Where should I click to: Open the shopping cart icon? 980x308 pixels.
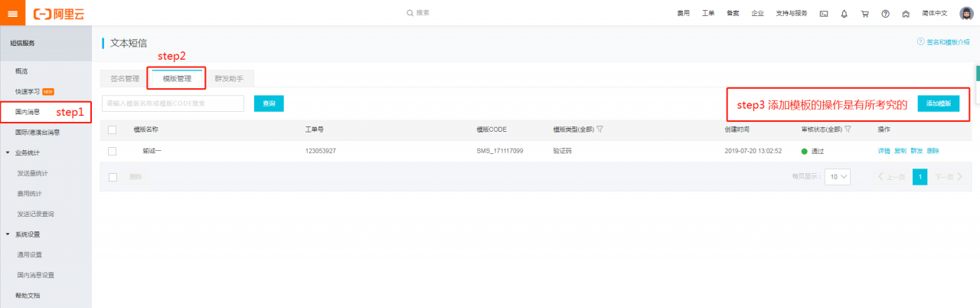click(864, 14)
